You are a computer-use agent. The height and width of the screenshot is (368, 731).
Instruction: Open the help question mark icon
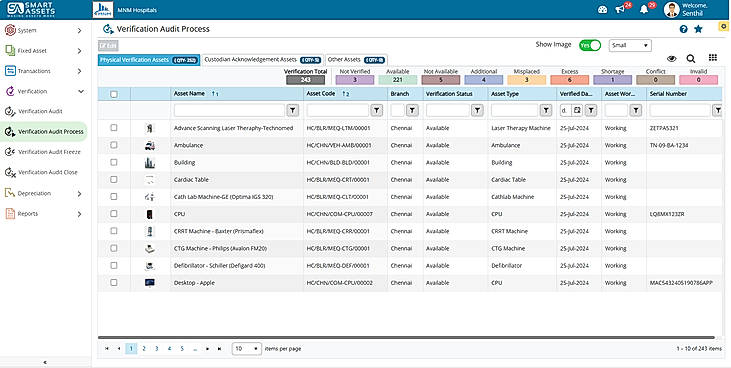pos(683,29)
